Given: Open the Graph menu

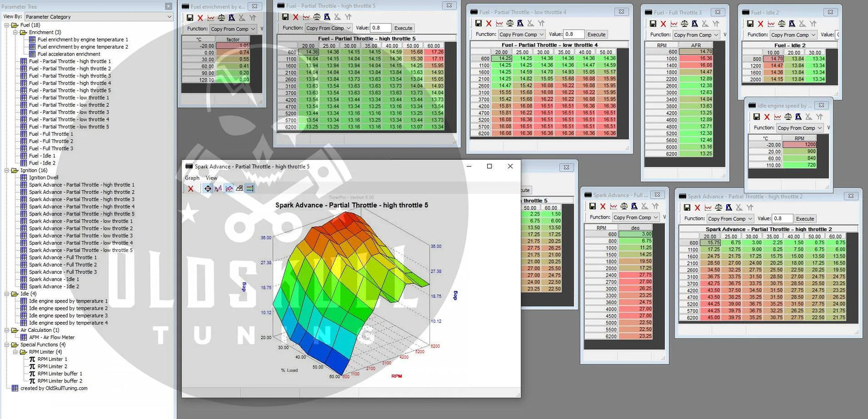Looking at the screenshot, I should coord(192,178).
